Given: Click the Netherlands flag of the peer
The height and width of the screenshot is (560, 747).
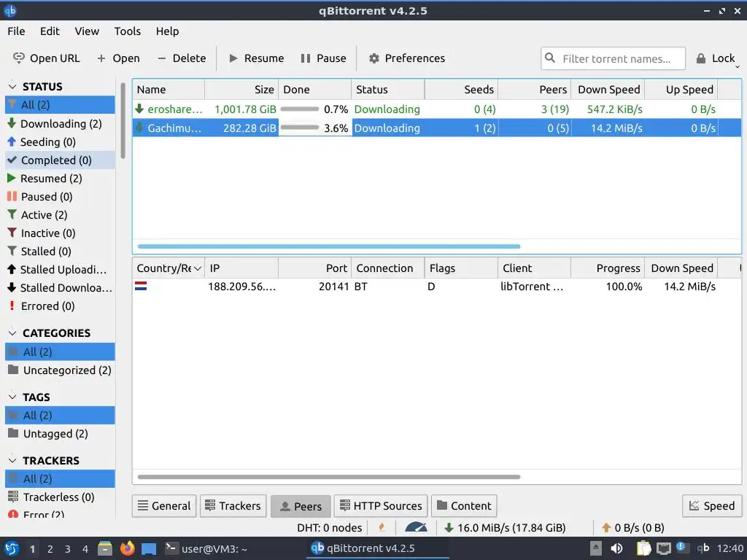Looking at the screenshot, I should 141,286.
